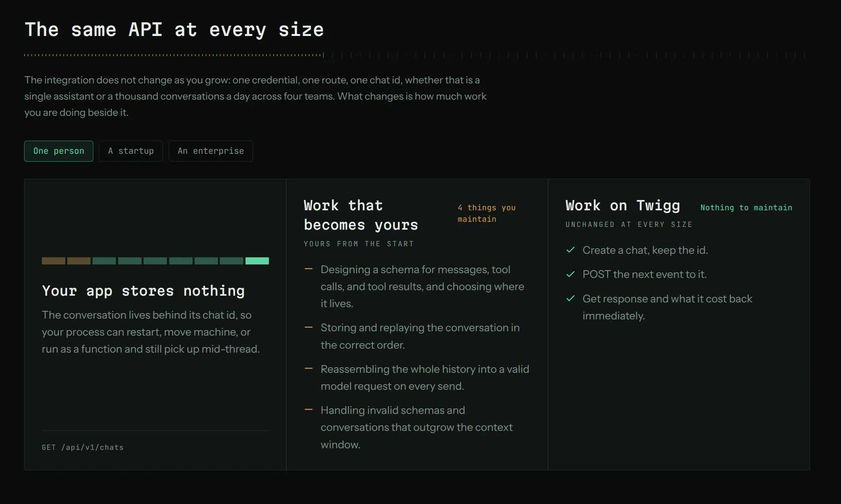Click the "4 things you maintain" label
841x504 pixels.
coord(487,213)
